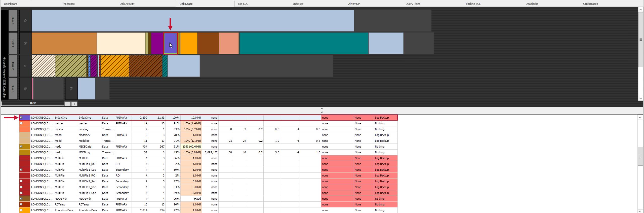Click the M: drive label

(x=71, y=89)
